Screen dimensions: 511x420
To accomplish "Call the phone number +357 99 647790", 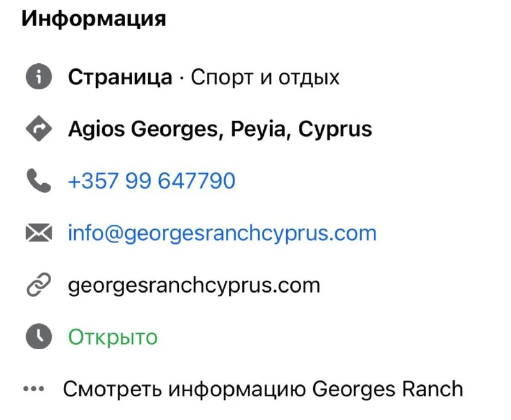I will (x=151, y=181).
